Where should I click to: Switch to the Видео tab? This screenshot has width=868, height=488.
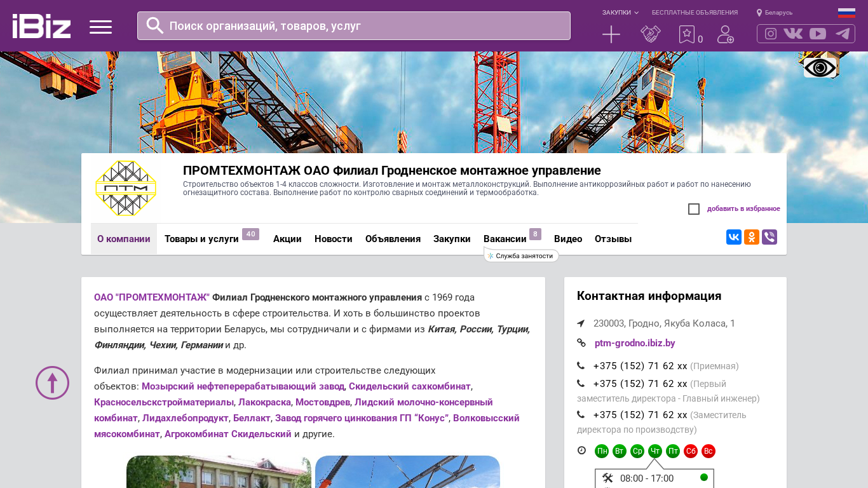pyautogui.click(x=568, y=239)
